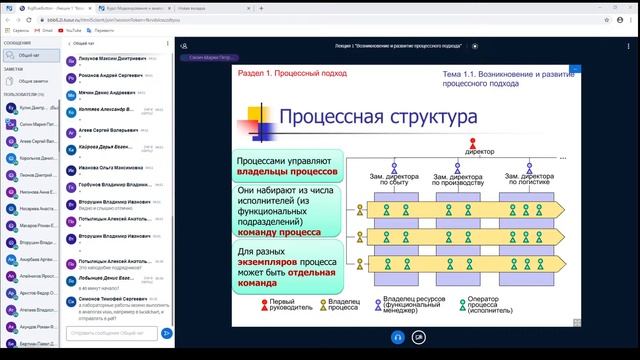Switch to the Новая вкладка browser tab
Viewport: 640px width, 360px height.
(212, 8)
